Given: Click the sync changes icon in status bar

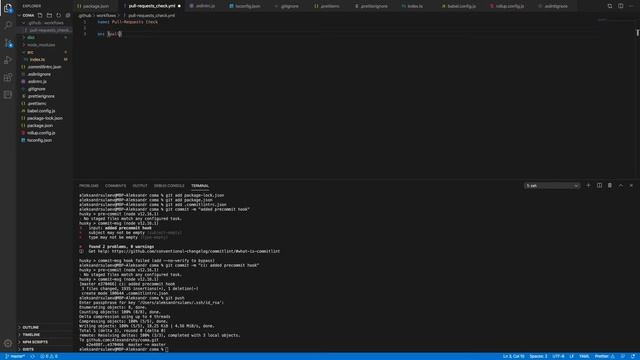Looking at the screenshot, I should 32,356.
